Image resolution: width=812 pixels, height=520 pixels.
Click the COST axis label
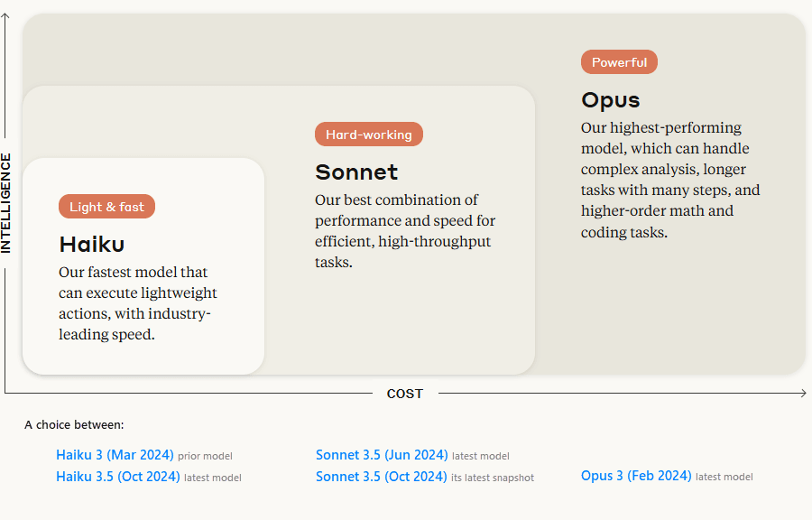(405, 394)
